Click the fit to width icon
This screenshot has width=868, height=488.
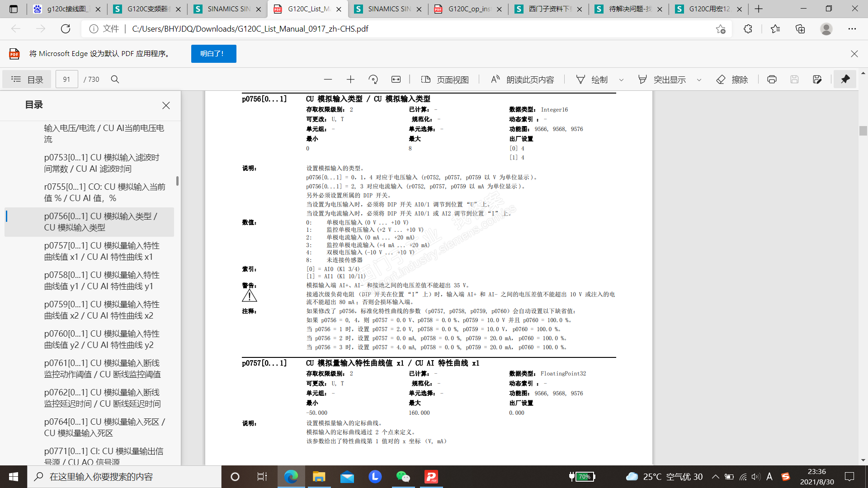click(396, 80)
